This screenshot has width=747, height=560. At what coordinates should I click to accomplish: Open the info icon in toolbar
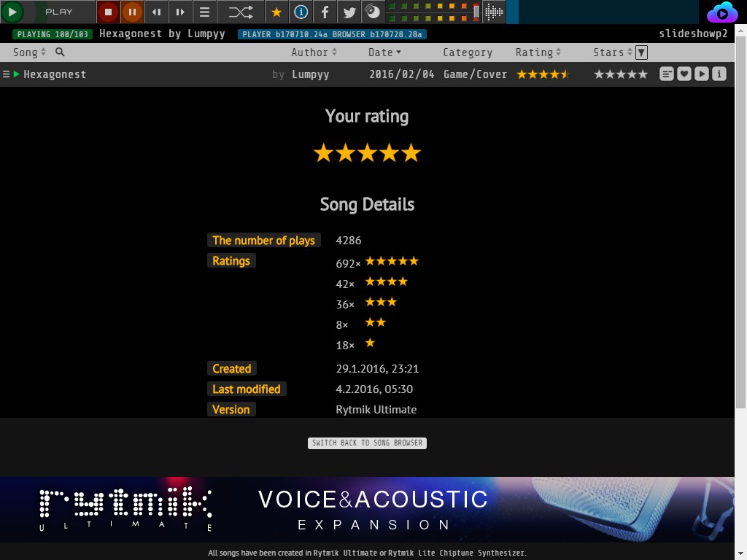(x=301, y=12)
